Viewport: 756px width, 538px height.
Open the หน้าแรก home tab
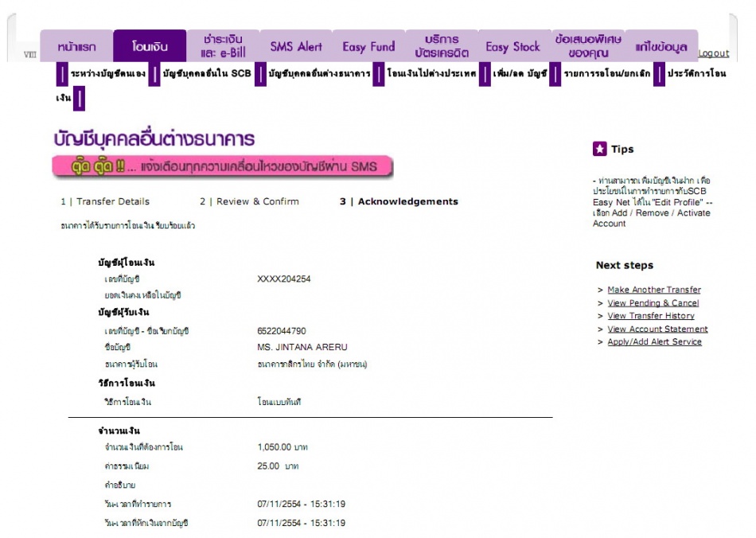(x=76, y=47)
